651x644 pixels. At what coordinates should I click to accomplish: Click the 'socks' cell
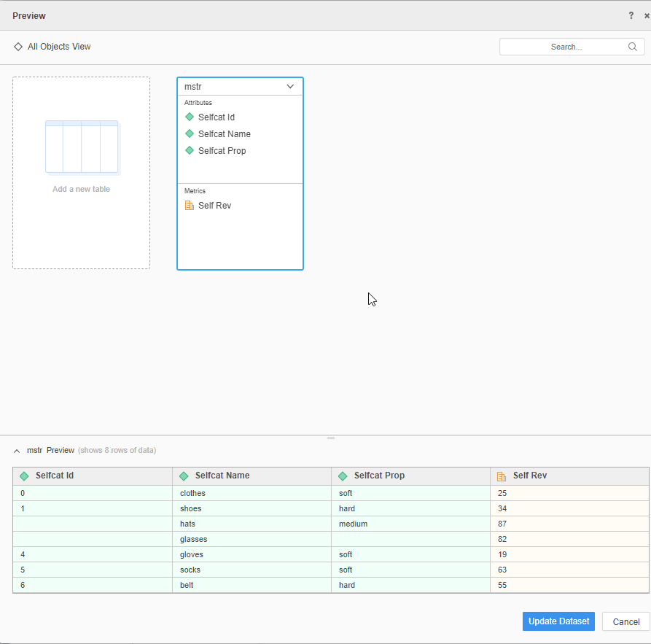point(252,570)
